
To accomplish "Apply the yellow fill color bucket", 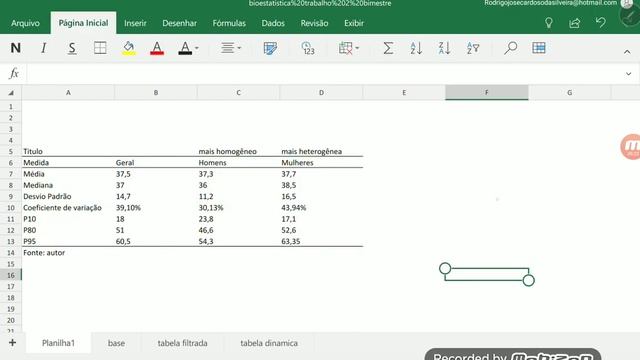I will [129, 48].
